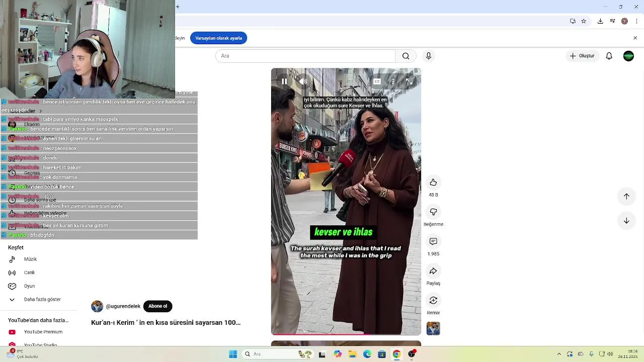Like the Short with 48 B likes
Image resolution: width=644 pixels, height=362 pixels.
[x=433, y=183]
